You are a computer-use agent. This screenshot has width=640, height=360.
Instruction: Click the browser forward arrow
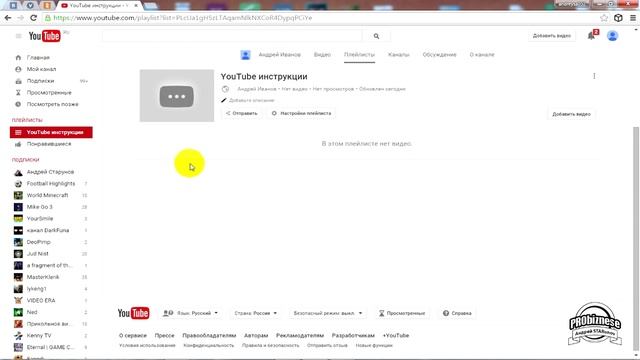20,18
